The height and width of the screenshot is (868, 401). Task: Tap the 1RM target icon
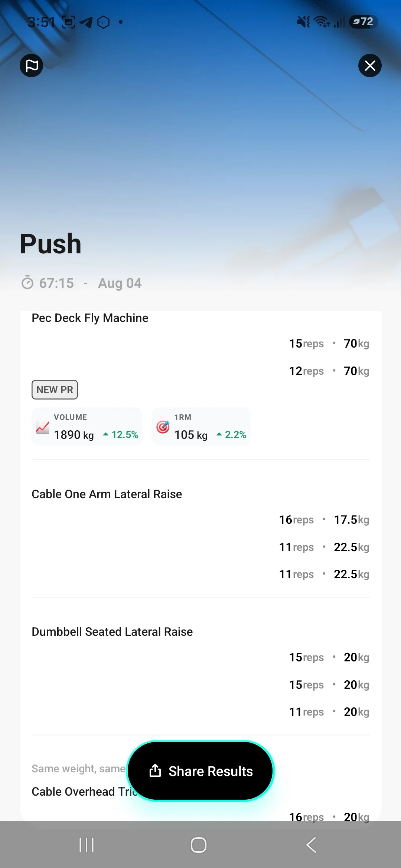163,427
